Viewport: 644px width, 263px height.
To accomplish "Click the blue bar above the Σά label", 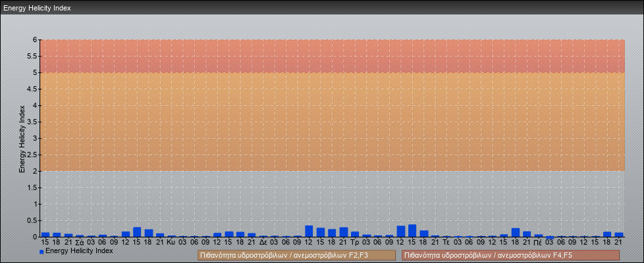I will point(80,236).
